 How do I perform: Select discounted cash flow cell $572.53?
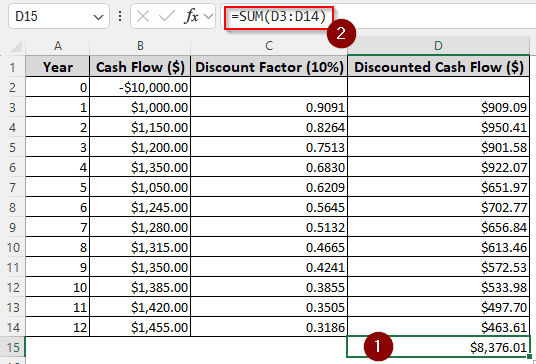click(x=438, y=267)
